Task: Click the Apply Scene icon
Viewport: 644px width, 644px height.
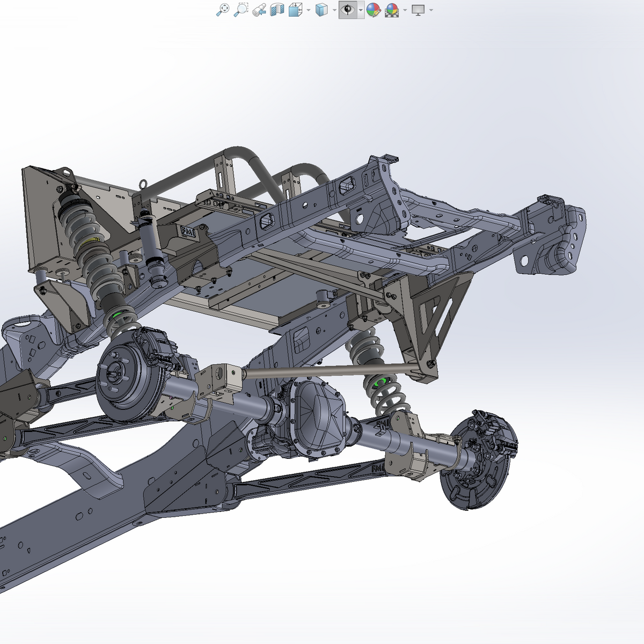Action: (392, 10)
